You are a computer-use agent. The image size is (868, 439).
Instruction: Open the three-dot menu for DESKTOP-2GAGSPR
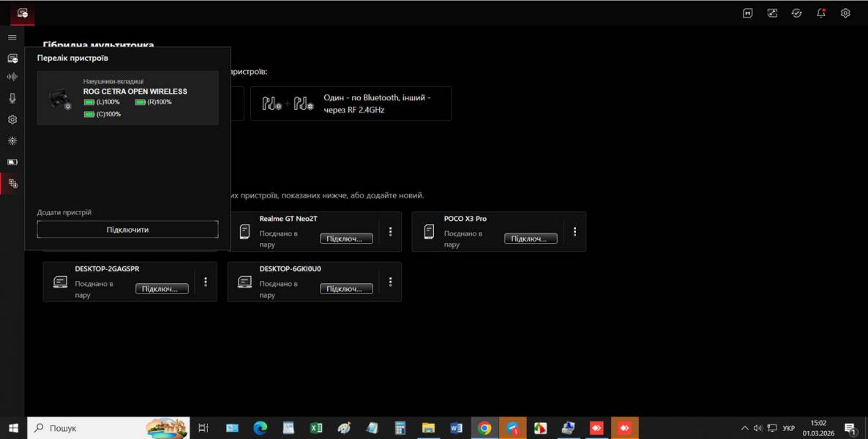(206, 282)
